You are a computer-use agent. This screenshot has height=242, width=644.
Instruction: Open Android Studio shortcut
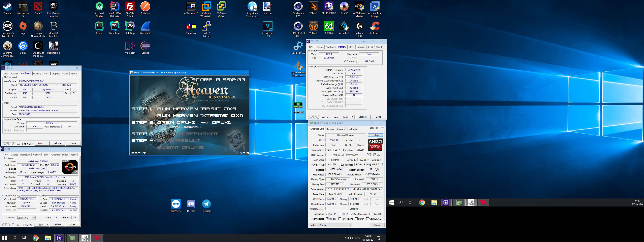tap(99, 9)
